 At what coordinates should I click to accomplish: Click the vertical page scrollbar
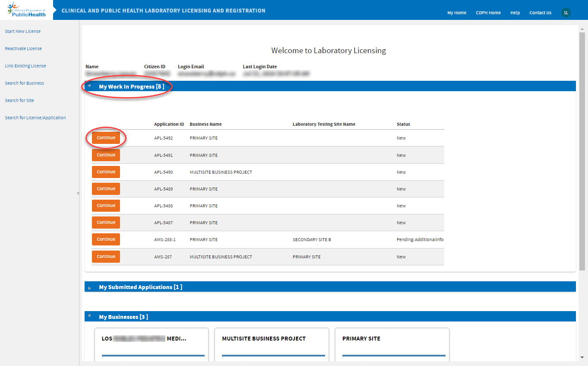pos(582,151)
